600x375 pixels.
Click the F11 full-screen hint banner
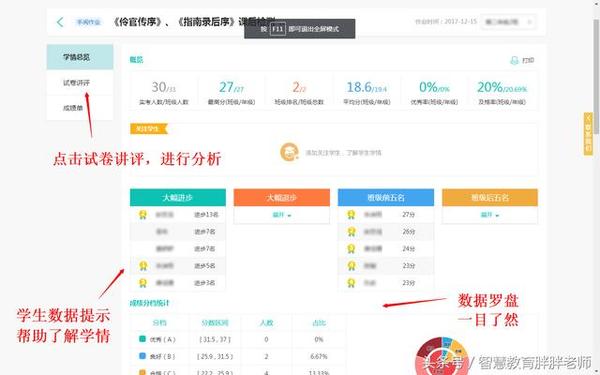300,29
